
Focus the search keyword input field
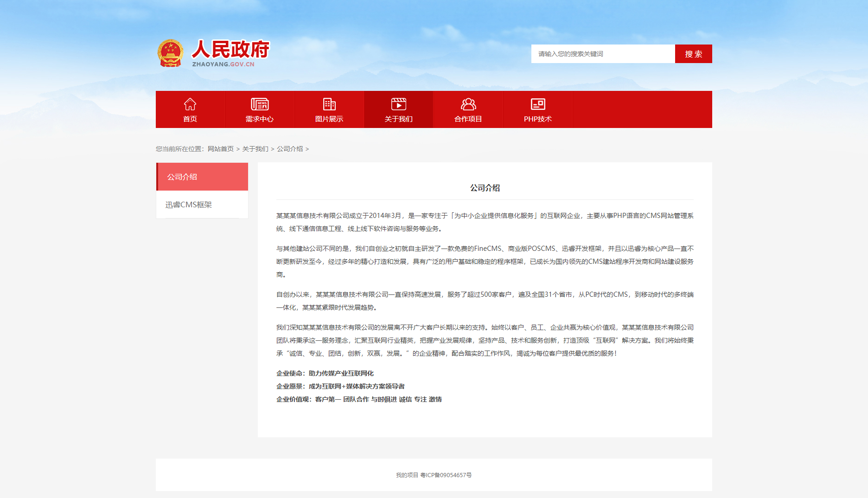(603, 54)
